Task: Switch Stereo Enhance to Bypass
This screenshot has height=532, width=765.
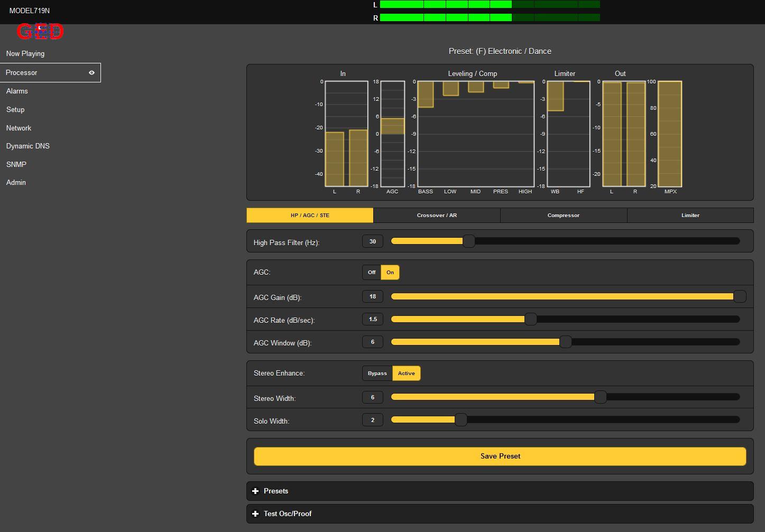Action: coord(377,374)
